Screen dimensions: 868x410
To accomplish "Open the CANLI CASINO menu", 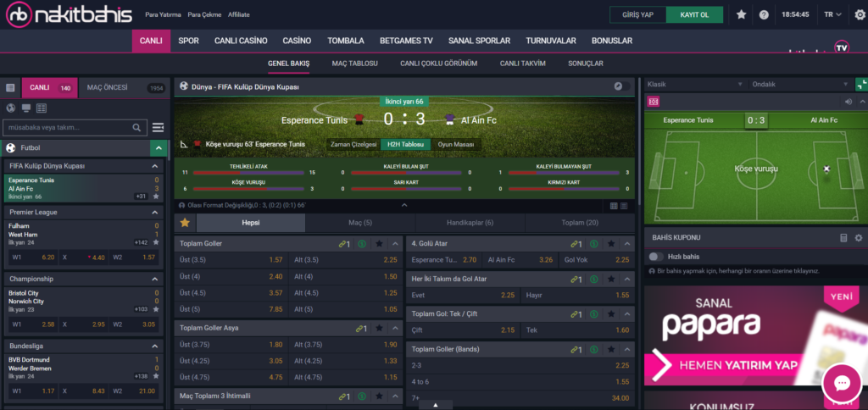I will [x=241, y=41].
